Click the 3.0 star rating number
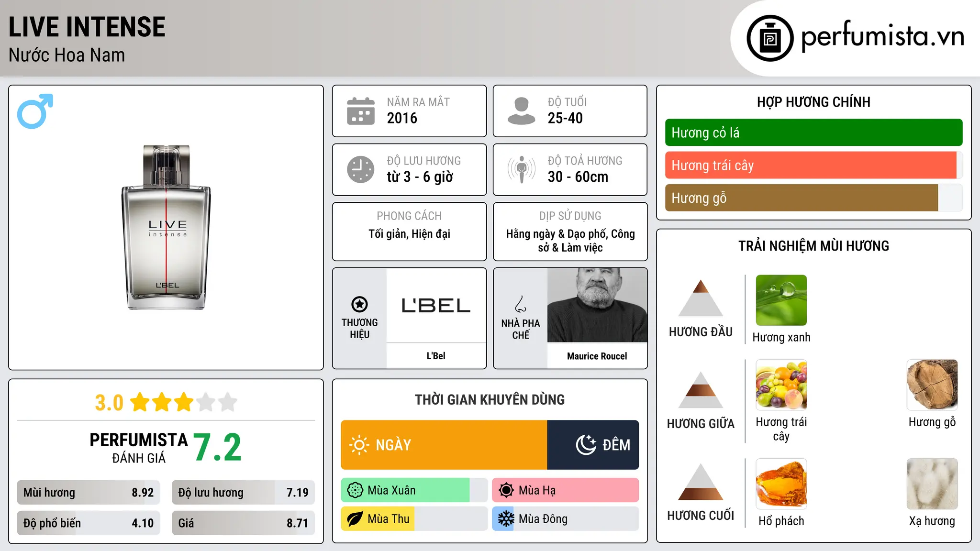 click(109, 403)
